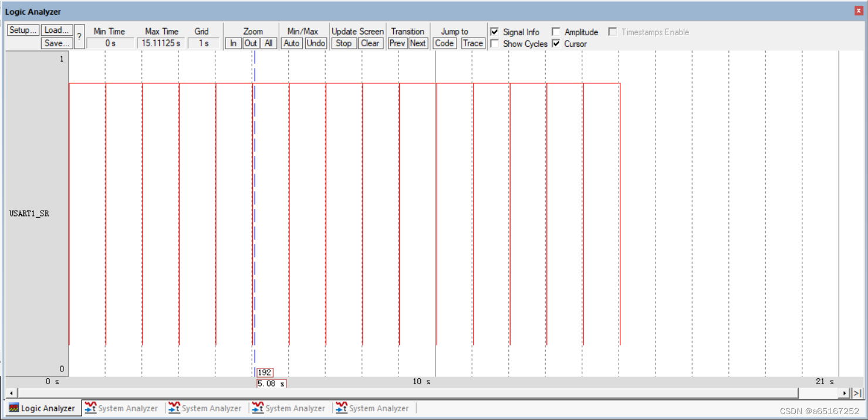Click the Grid value 1 s

(x=204, y=43)
